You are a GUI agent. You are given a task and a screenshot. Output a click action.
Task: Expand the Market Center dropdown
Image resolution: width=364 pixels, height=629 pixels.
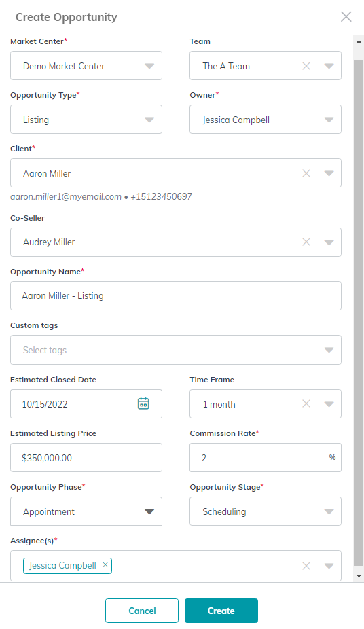[149, 66]
